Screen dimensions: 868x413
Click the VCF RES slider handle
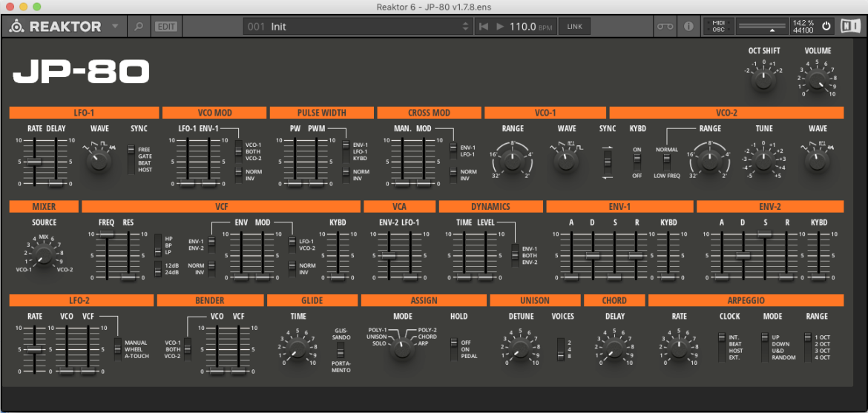pos(128,277)
